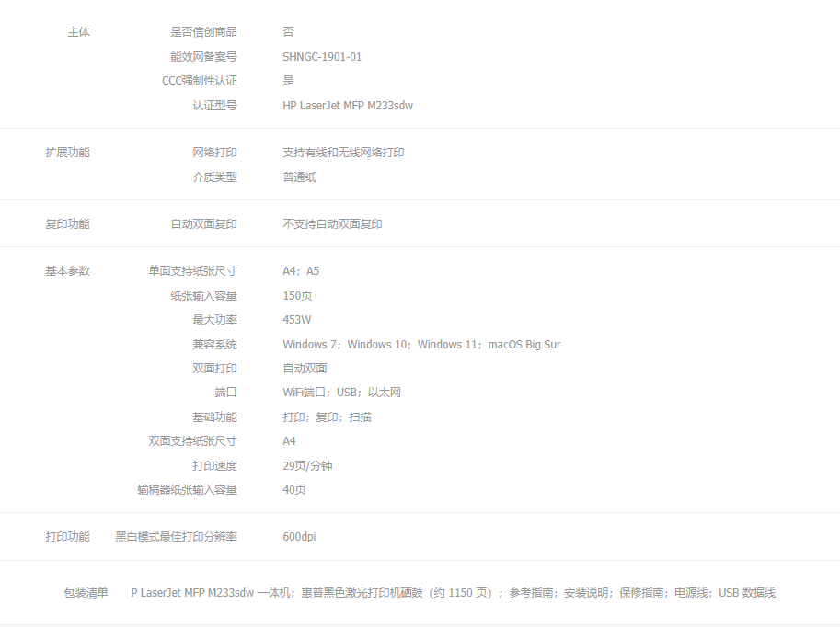Click the value 是 for CCC强制性认证
The height and width of the screenshot is (627, 840).
[x=288, y=81]
